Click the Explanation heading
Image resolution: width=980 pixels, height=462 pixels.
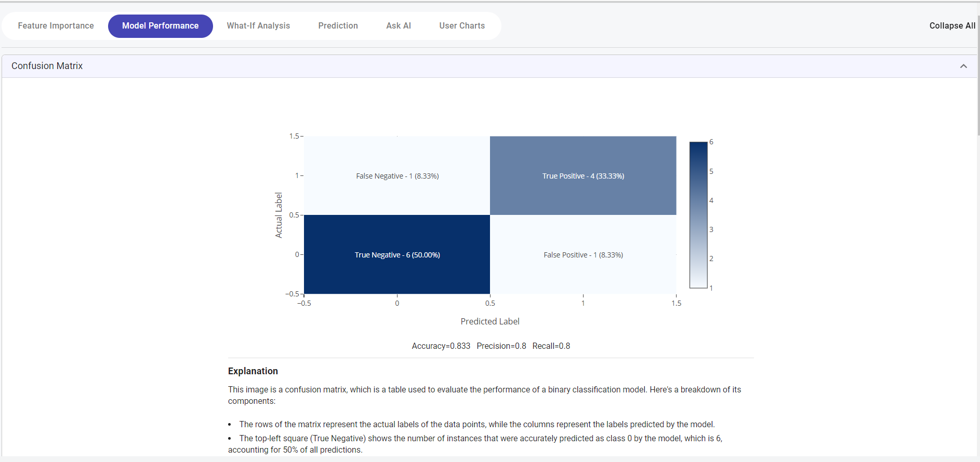253,371
